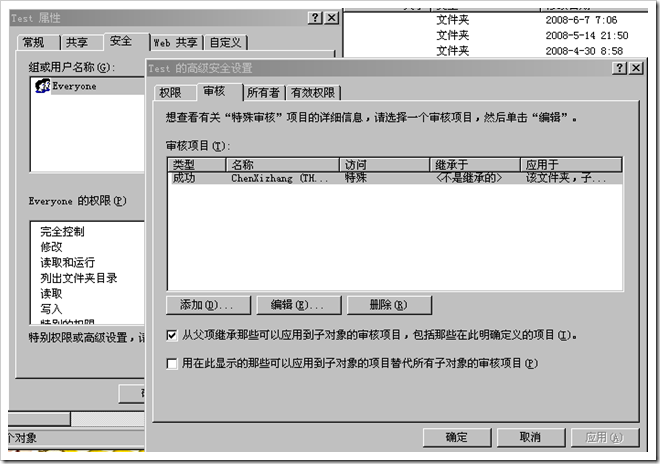Click the 添加(D)... button
The width and height of the screenshot is (660, 464).
208,305
